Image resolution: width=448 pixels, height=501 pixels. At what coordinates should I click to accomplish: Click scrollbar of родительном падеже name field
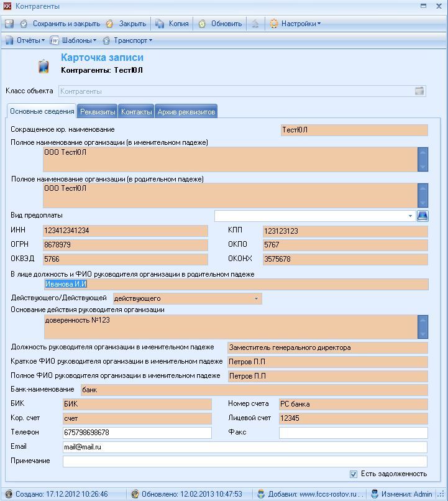point(423,196)
